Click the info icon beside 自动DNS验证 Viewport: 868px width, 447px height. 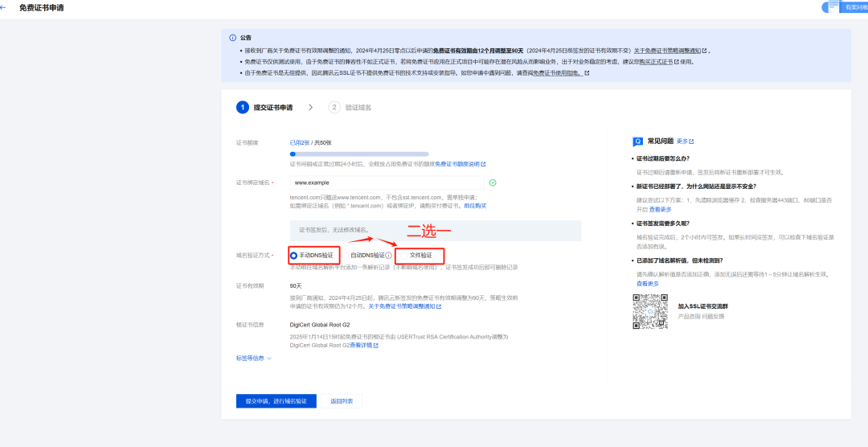coord(388,255)
